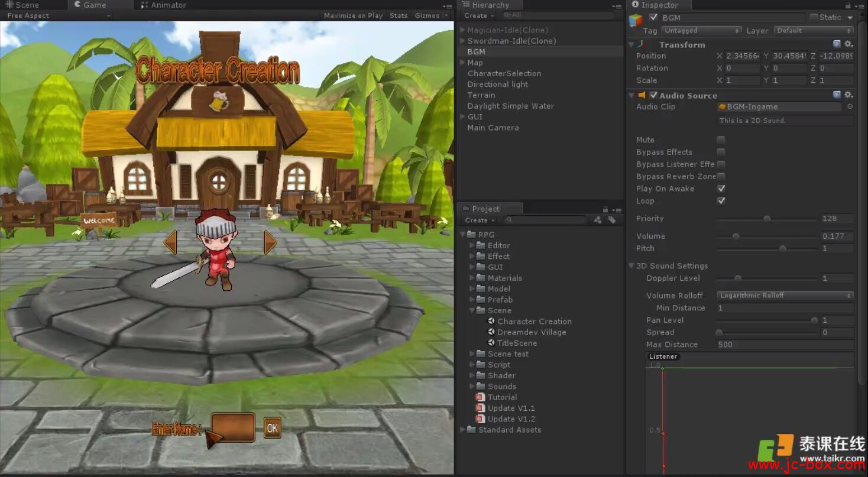The height and width of the screenshot is (477, 868).
Task: Select the TitleScene Unity scene icon
Action: 491,343
